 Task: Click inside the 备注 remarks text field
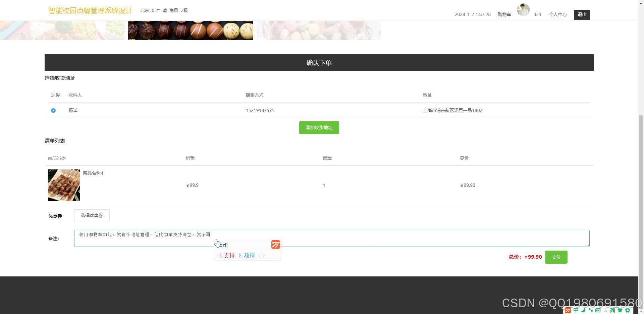click(331, 238)
